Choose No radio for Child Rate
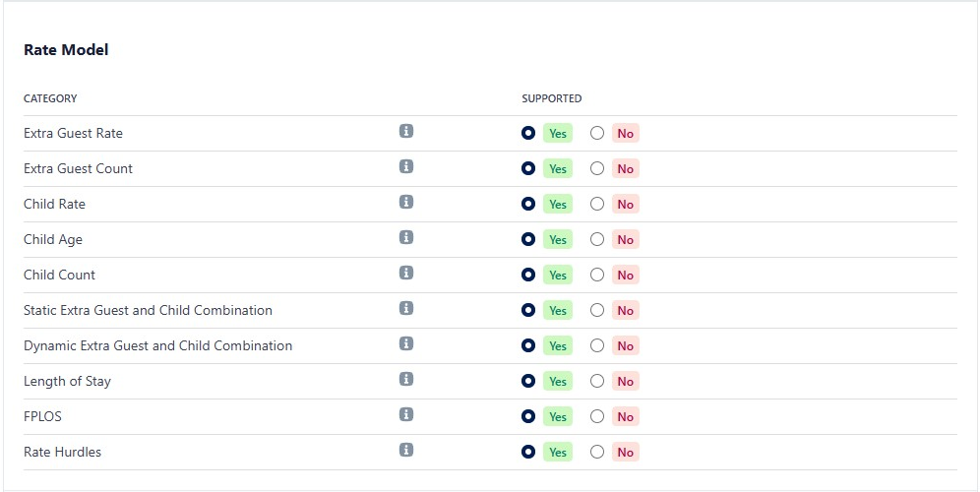 597,204
